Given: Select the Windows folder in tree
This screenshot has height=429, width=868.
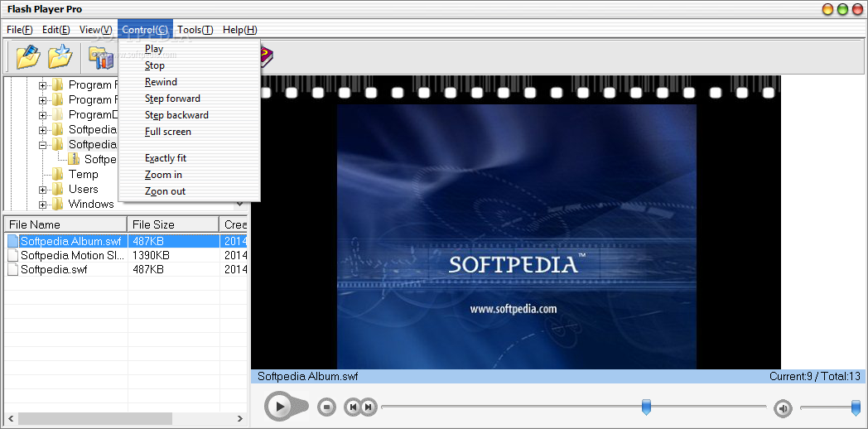Looking at the screenshot, I should tap(91, 205).
